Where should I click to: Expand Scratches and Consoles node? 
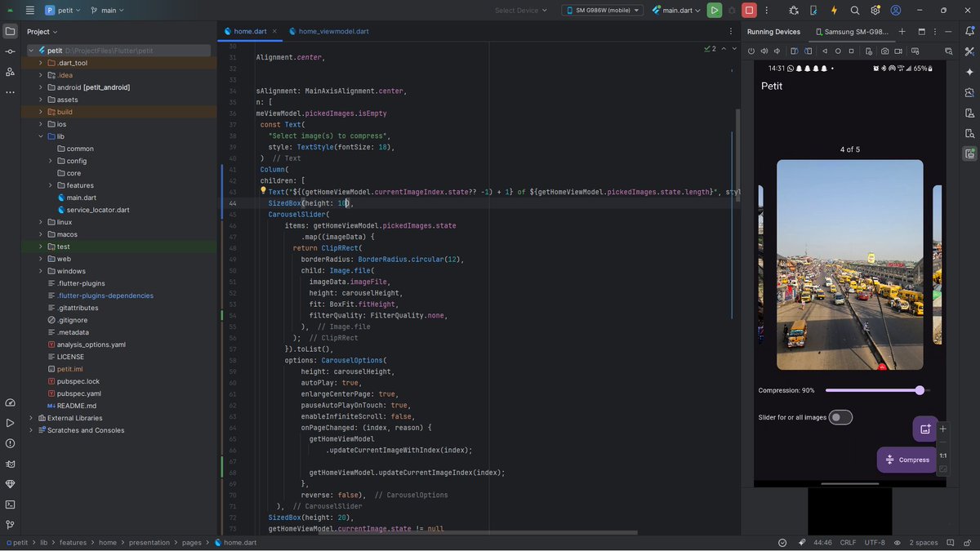pos(31,430)
